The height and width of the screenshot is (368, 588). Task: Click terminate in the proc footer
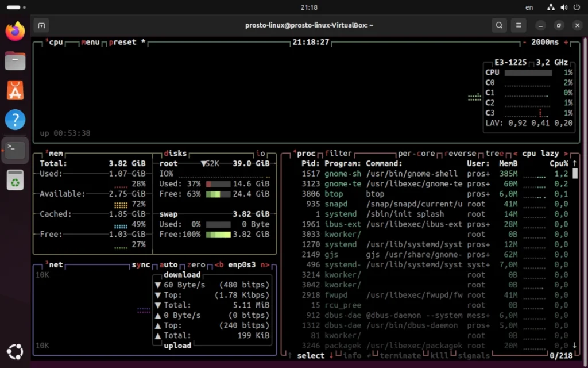tap(400, 355)
